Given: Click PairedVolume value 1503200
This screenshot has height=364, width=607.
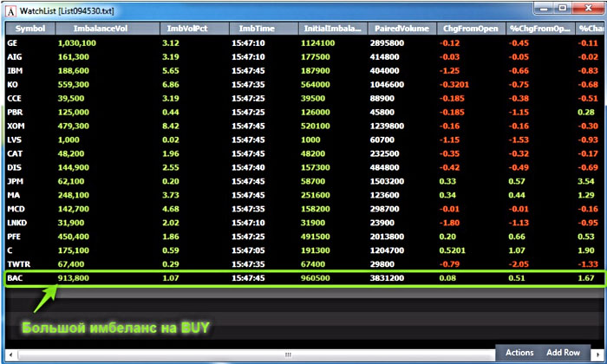Looking at the screenshot, I should pos(387,181).
